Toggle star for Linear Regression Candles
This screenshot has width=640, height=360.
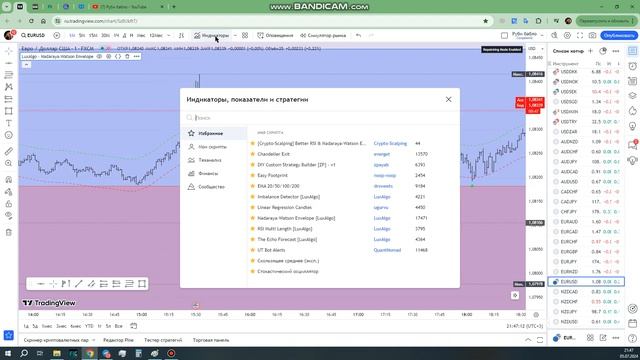[253, 207]
